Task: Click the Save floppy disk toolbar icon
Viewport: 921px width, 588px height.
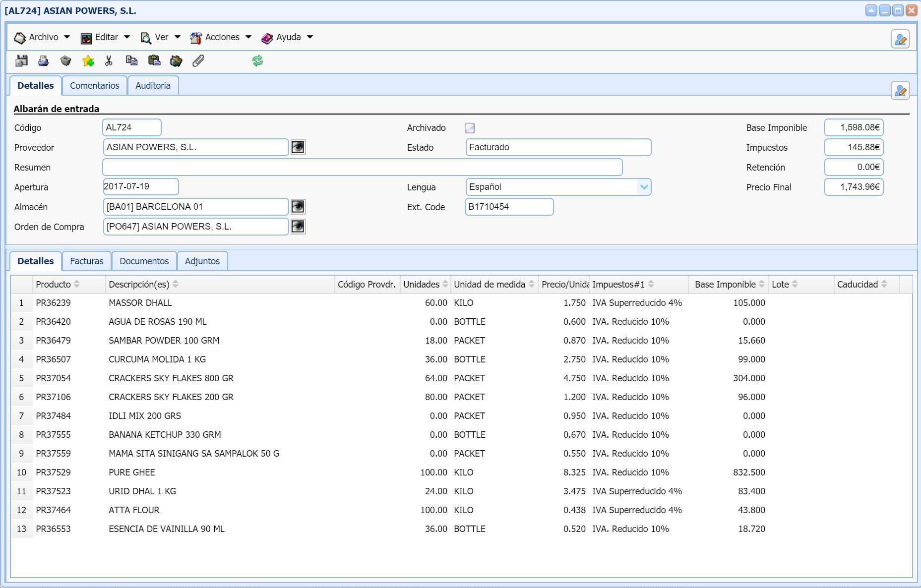Action: pos(22,61)
